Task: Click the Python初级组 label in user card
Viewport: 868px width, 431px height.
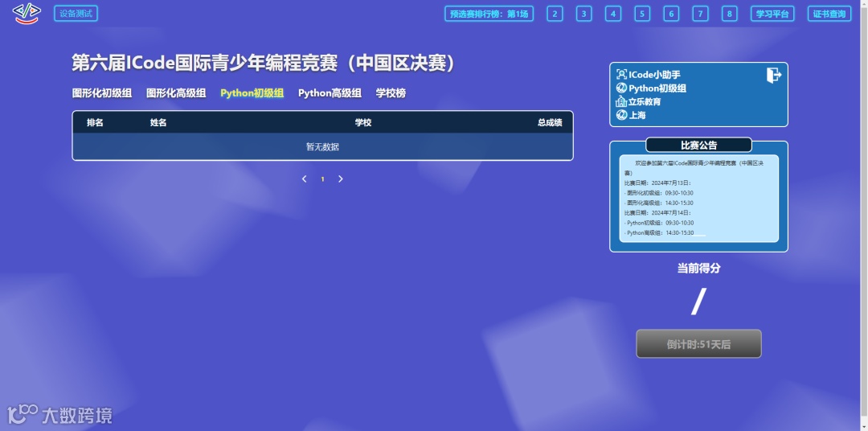Action: 657,88
